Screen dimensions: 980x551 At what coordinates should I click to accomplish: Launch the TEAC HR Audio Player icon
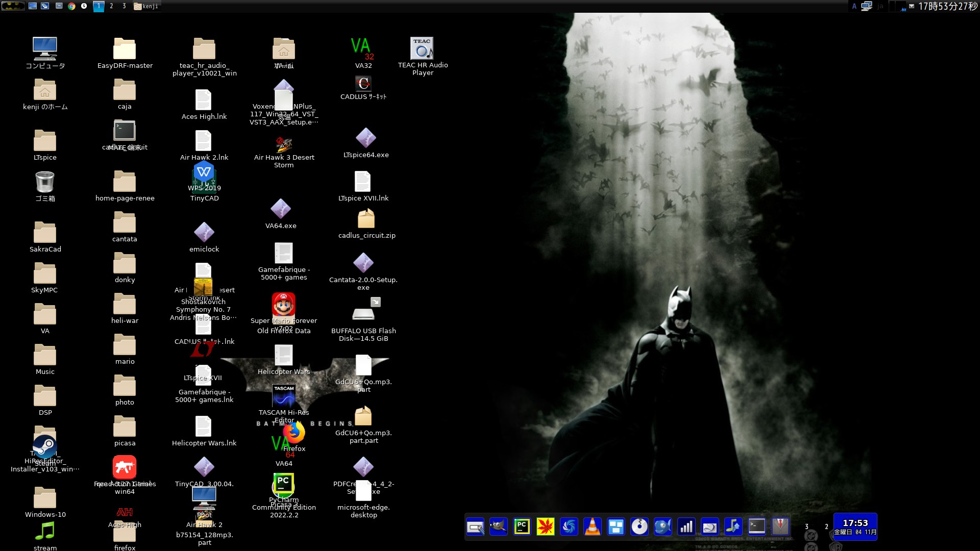tap(422, 48)
